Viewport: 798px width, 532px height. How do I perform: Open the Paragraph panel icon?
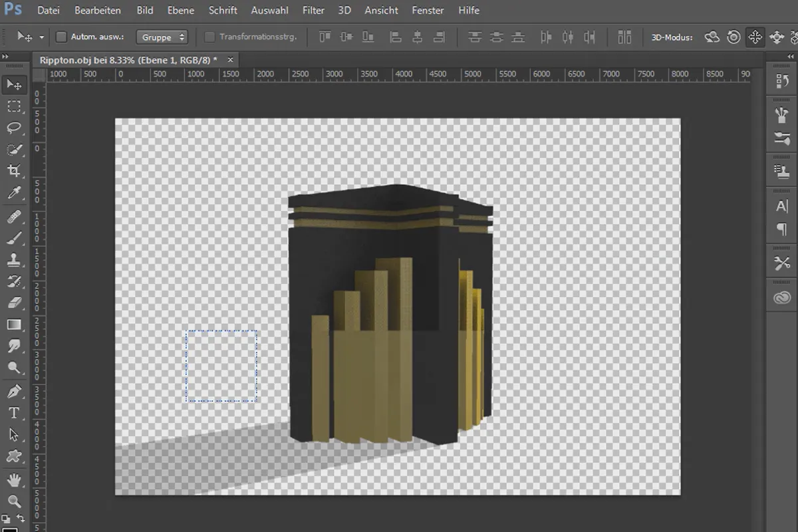point(782,229)
